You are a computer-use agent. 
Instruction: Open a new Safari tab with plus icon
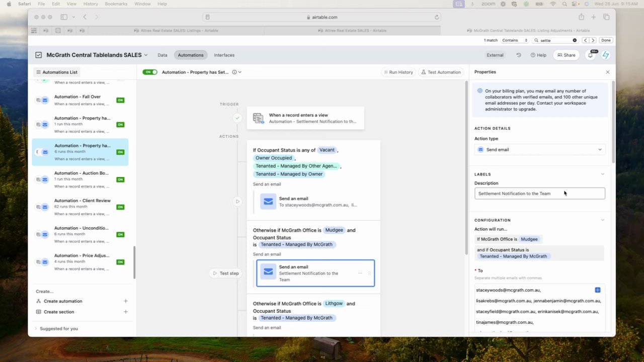[x=594, y=17]
